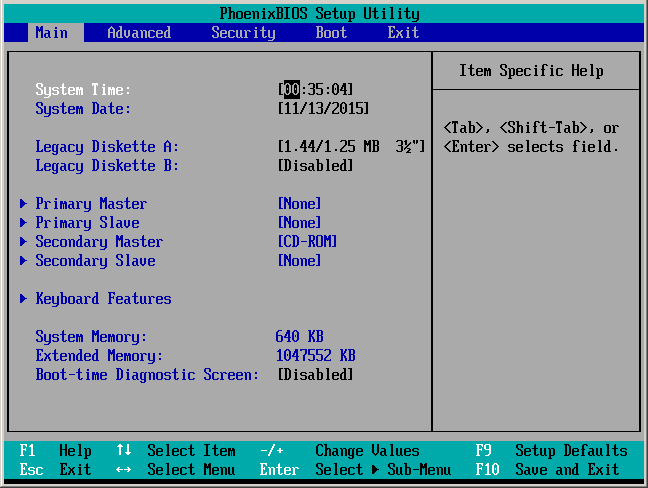
Task: Click the System Memory label
Action: 91,337
